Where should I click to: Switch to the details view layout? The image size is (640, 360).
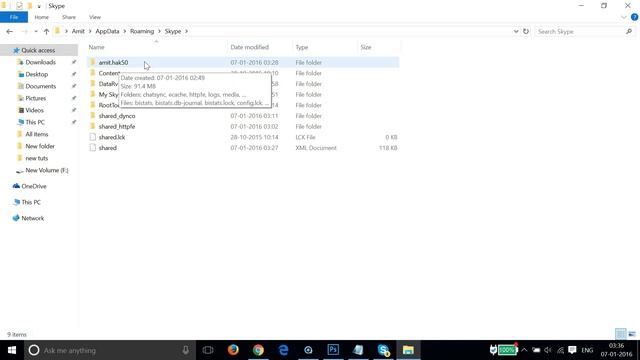pos(620,334)
